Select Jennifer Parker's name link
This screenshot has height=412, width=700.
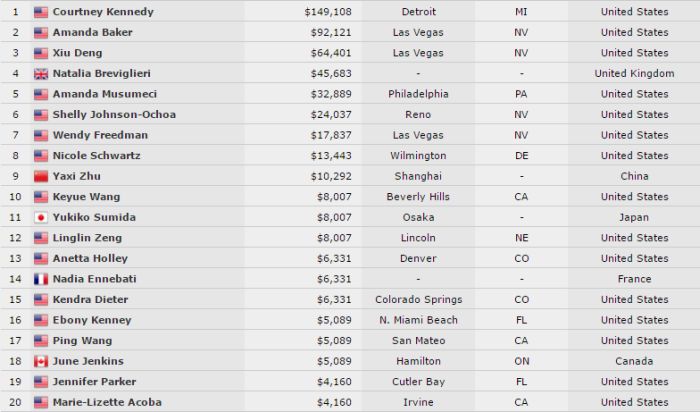(94, 382)
